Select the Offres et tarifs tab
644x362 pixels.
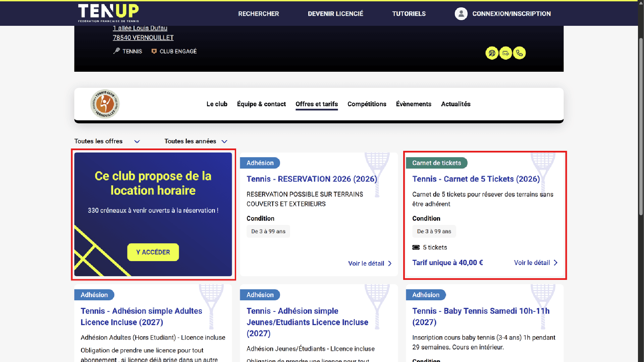[317, 104]
